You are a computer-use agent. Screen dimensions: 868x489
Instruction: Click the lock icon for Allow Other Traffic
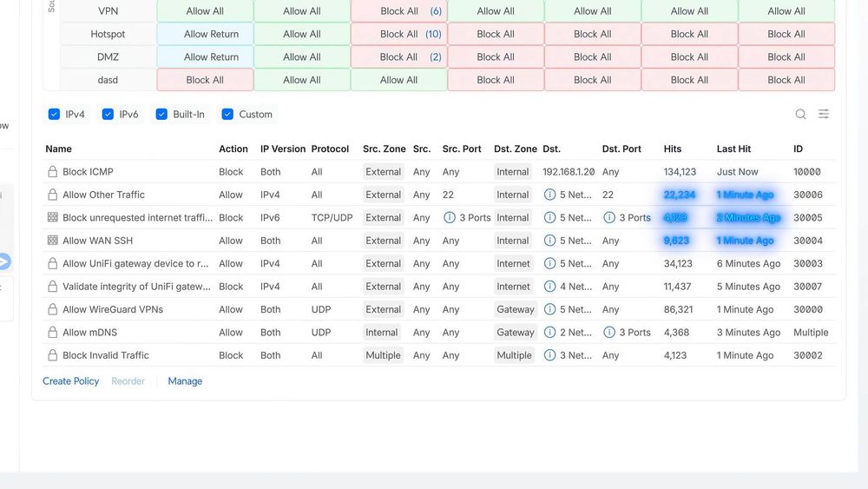53,195
